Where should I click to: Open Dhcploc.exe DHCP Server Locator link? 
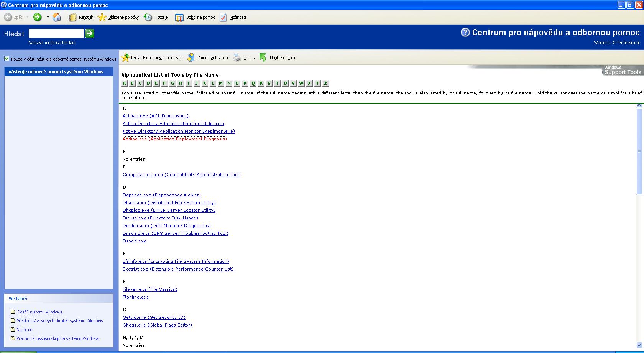[169, 210]
